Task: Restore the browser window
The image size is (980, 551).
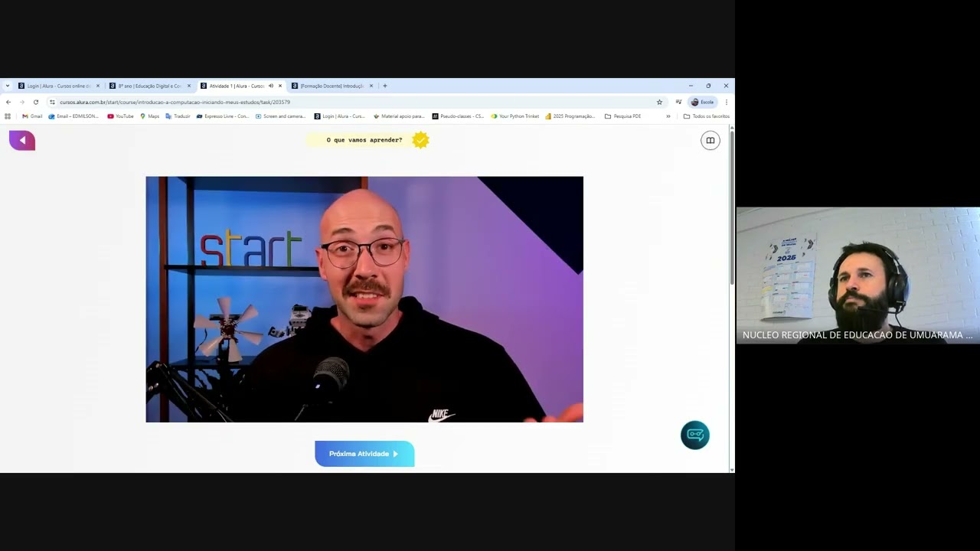Action: click(708, 86)
